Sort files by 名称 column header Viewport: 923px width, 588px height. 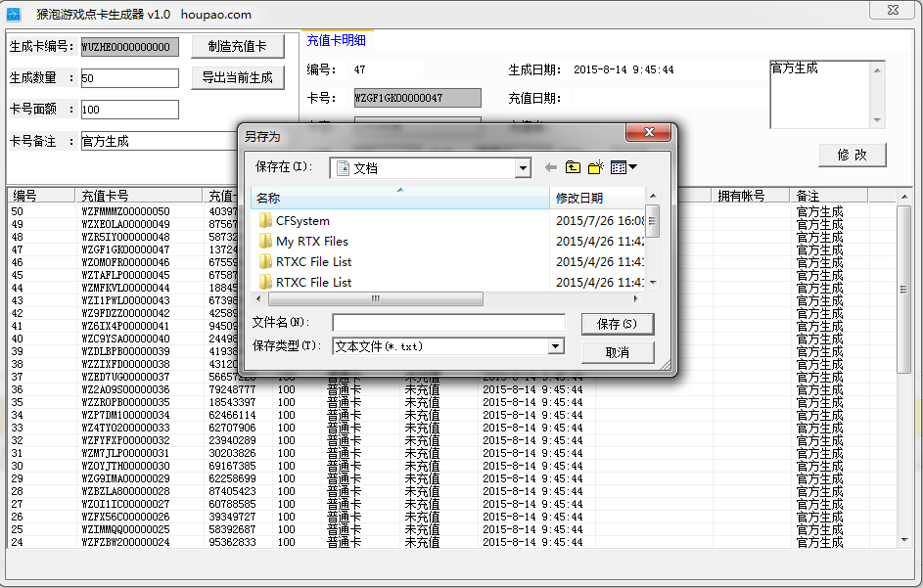pyautogui.click(x=400, y=199)
